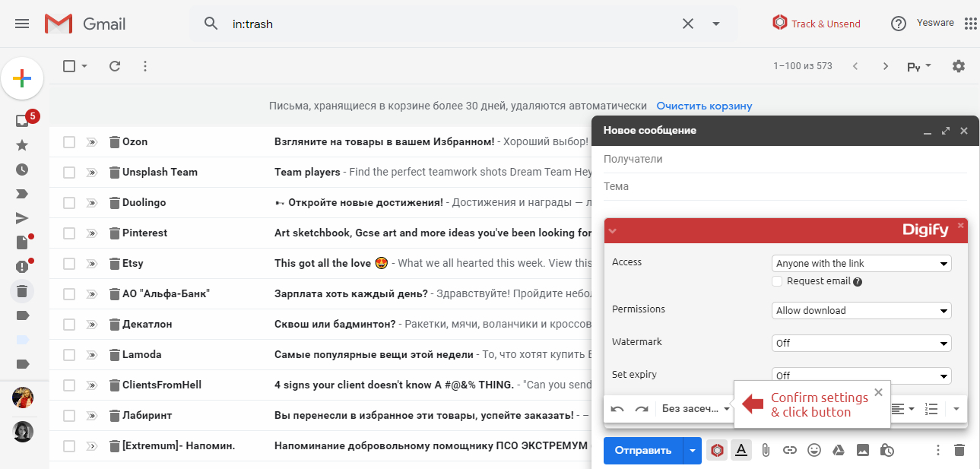The image size is (980, 469).
Task: Select the Unsplash Team email checkbox
Action: coord(69,173)
